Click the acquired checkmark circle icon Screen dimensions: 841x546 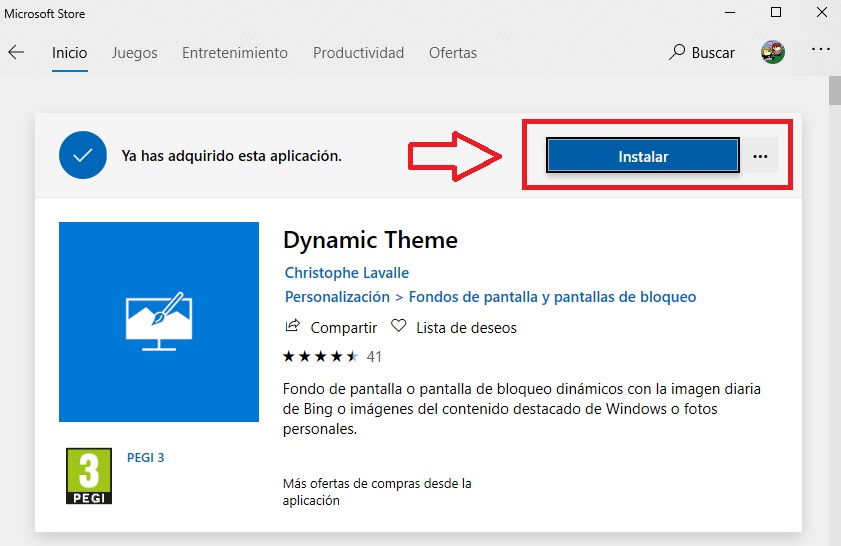click(x=83, y=155)
